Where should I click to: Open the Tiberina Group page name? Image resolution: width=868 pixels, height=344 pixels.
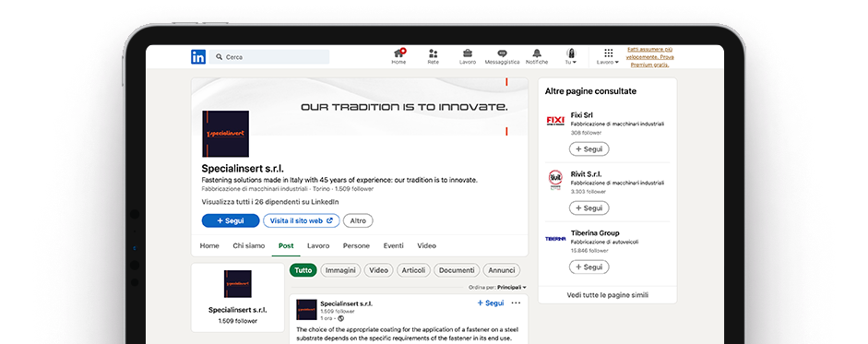[x=595, y=233]
